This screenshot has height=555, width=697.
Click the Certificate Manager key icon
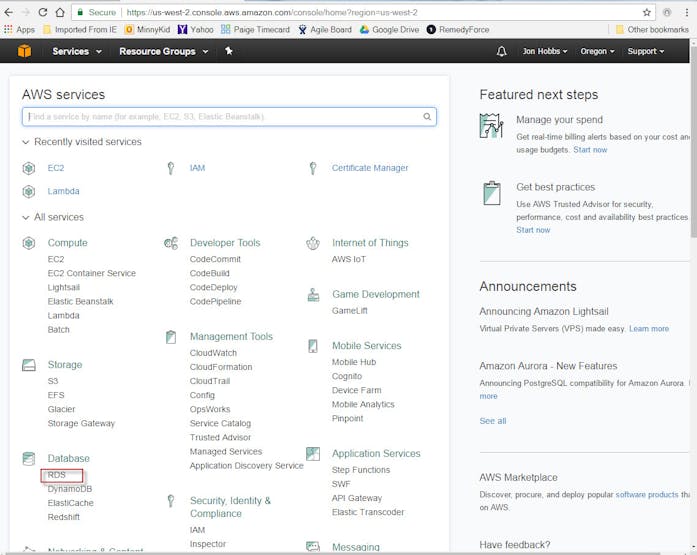[x=313, y=168]
